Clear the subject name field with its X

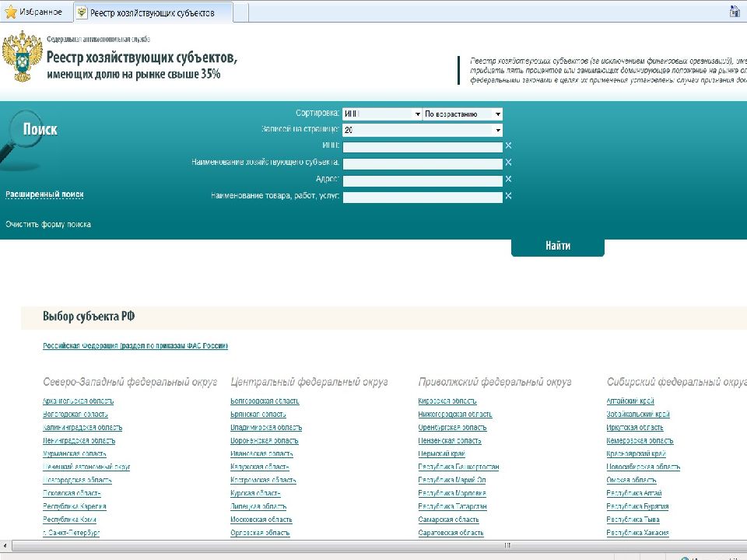(508, 163)
